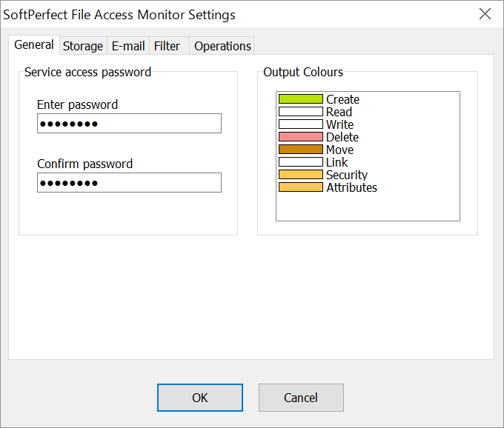Switch to the Storage tab

click(82, 46)
